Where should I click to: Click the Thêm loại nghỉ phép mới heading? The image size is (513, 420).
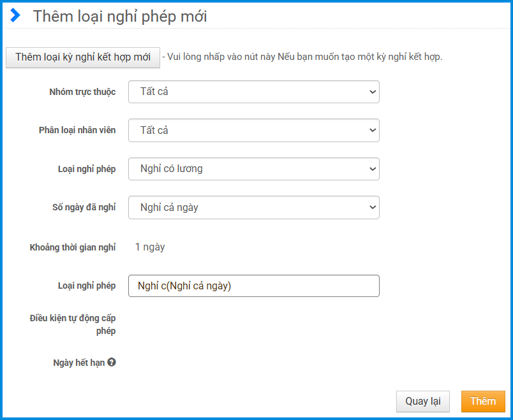point(120,17)
